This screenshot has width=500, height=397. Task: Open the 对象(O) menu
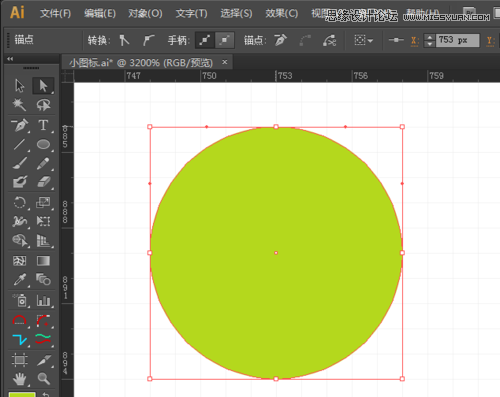pos(145,13)
